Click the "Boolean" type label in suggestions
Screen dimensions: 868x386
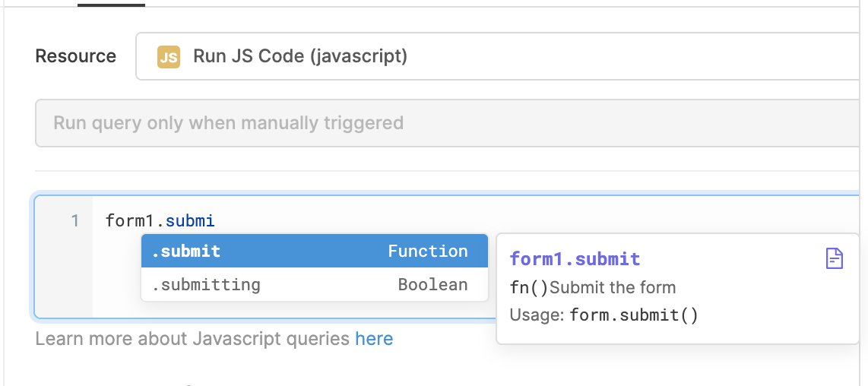pos(432,285)
